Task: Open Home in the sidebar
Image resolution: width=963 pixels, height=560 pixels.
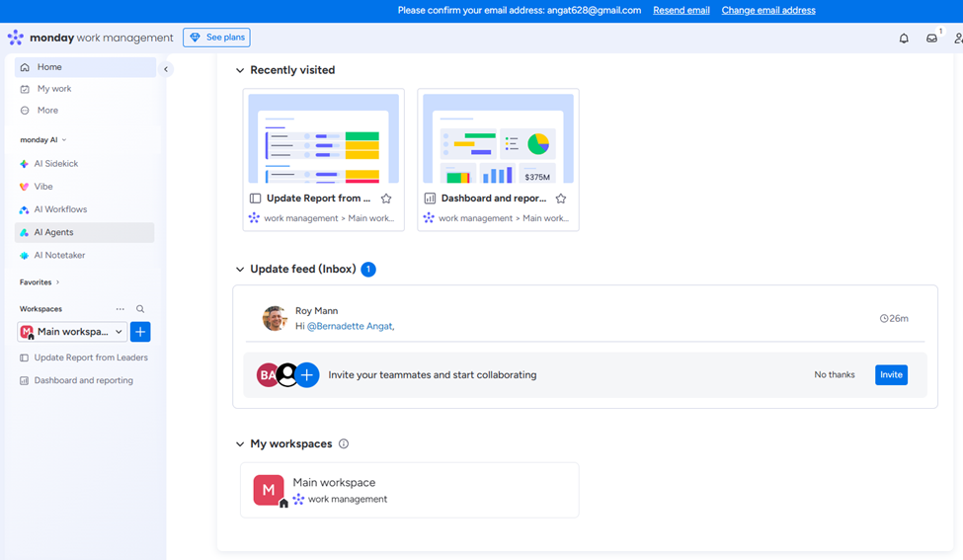Action: click(x=85, y=67)
